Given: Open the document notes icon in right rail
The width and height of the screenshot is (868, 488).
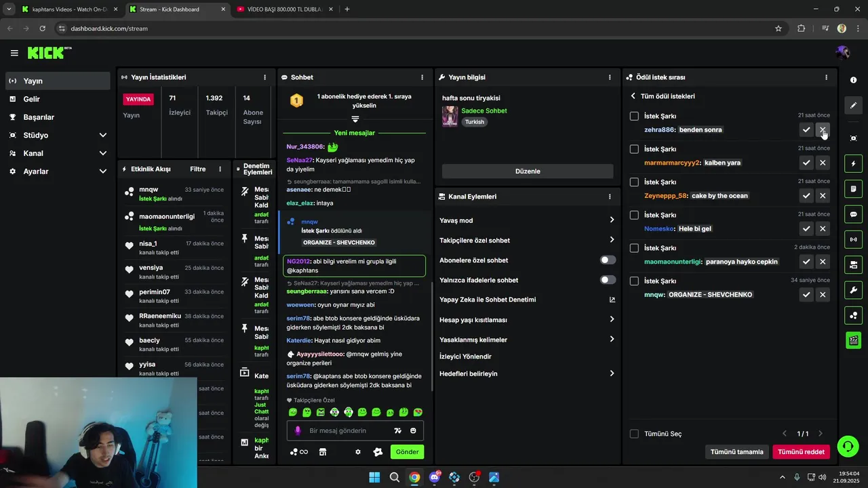Looking at the screenshot, I should click(x=853, y=188).
